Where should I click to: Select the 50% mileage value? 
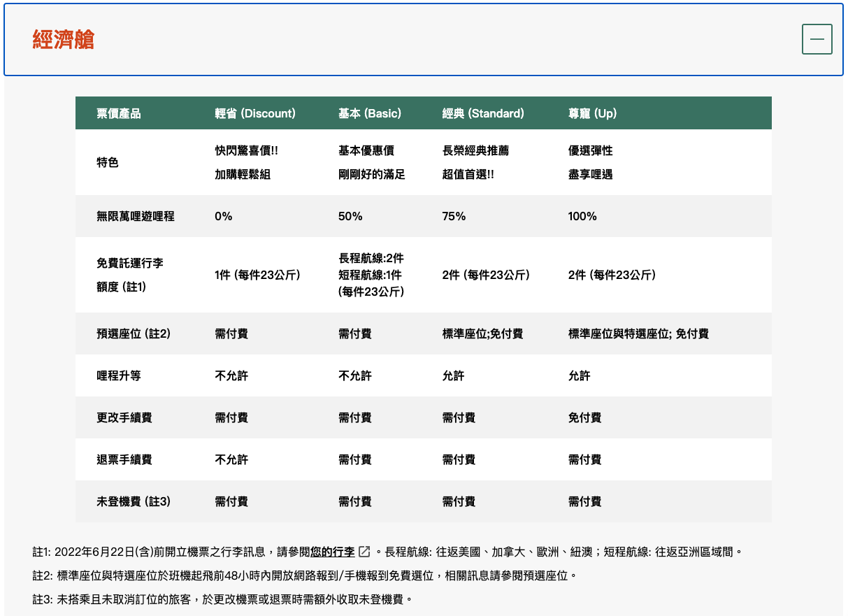click(350, 216)
